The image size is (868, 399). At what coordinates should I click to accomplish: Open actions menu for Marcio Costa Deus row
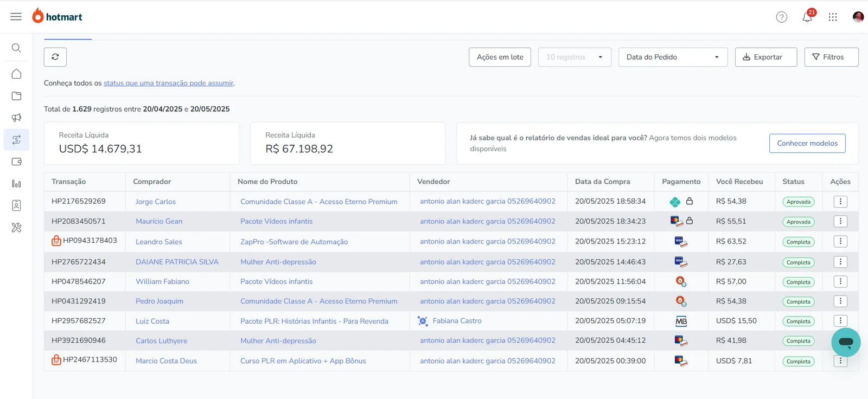[x=840, y=361]
